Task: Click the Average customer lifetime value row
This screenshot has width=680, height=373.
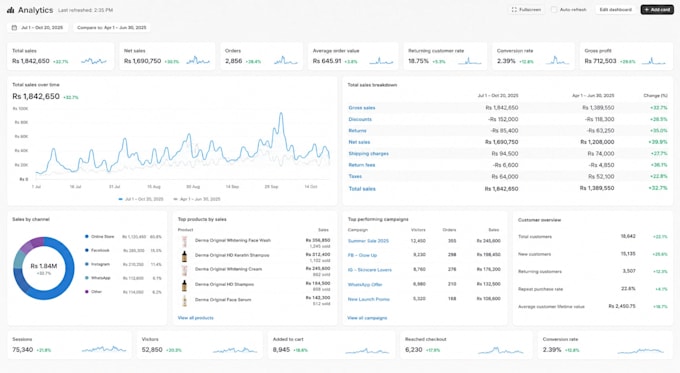Action: pos(593,306)
